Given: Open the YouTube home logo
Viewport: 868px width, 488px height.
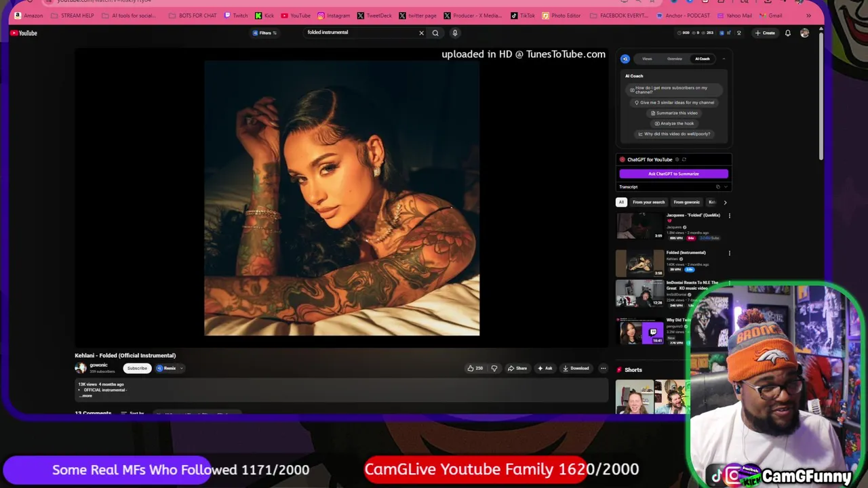Looking at the screenshot, I should pos(24,33).
